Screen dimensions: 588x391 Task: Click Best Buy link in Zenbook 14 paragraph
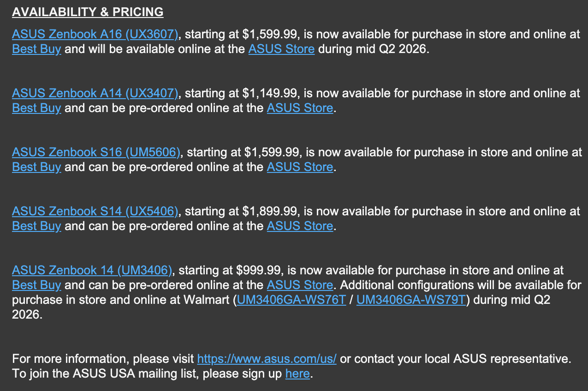(x=36, y=285)
